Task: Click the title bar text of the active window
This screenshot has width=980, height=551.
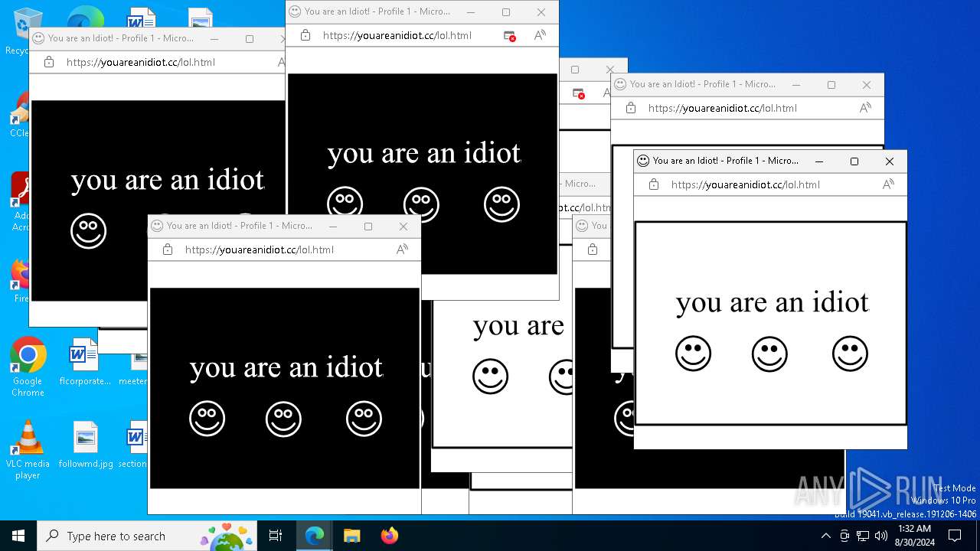Action: (x=725, y=161)
